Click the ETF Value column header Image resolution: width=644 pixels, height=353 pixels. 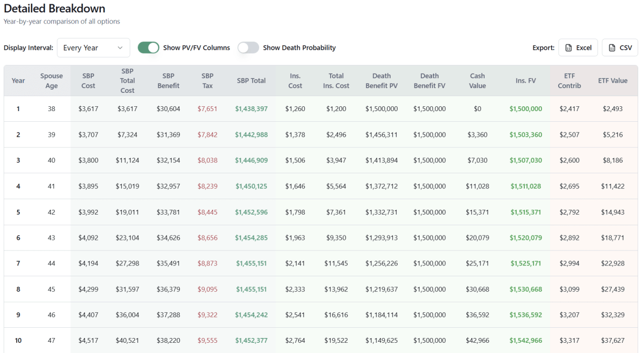pos(613,80)
